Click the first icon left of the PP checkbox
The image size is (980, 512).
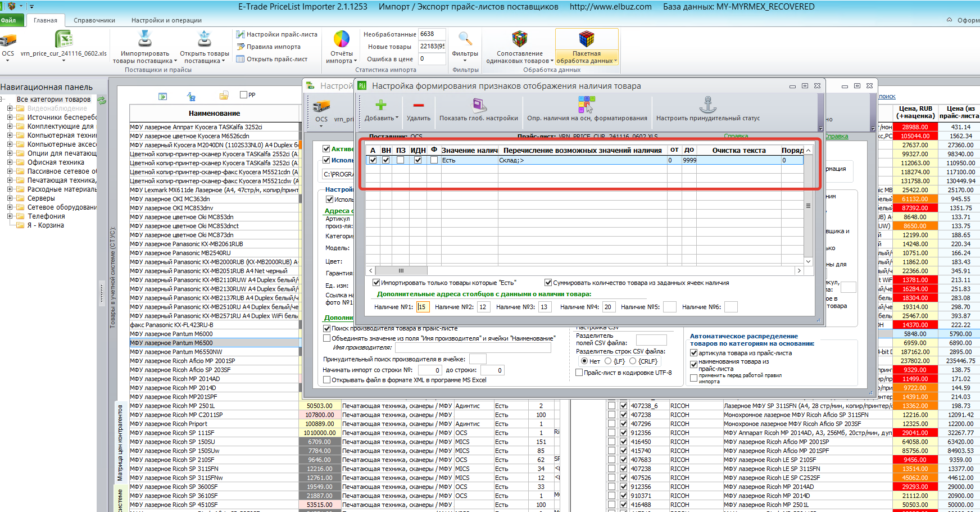(162, 96)
